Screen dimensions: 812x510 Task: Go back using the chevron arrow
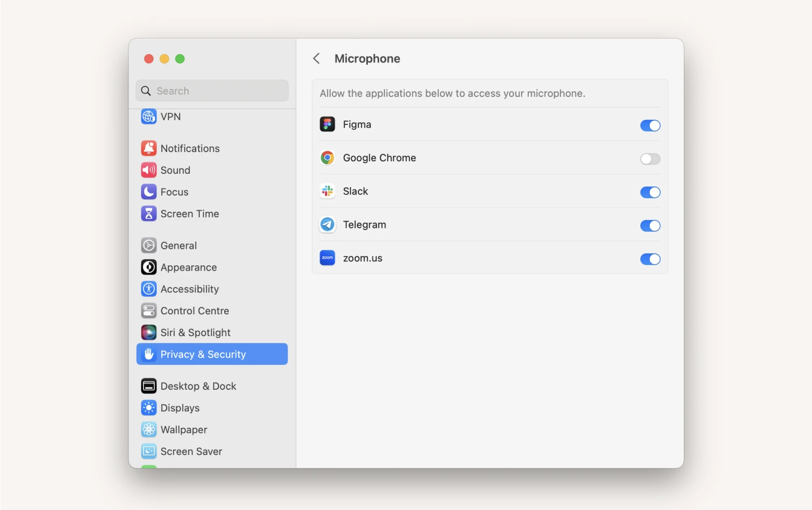316,58
